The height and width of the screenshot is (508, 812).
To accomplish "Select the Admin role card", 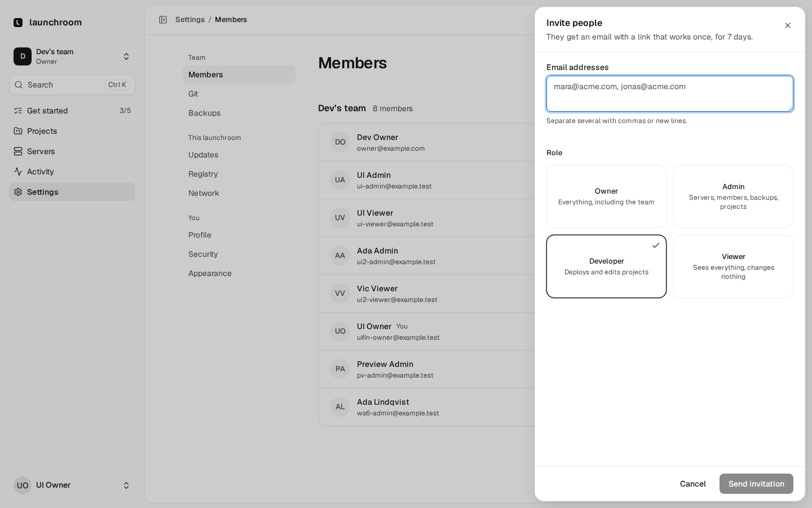I will (733, 196).
